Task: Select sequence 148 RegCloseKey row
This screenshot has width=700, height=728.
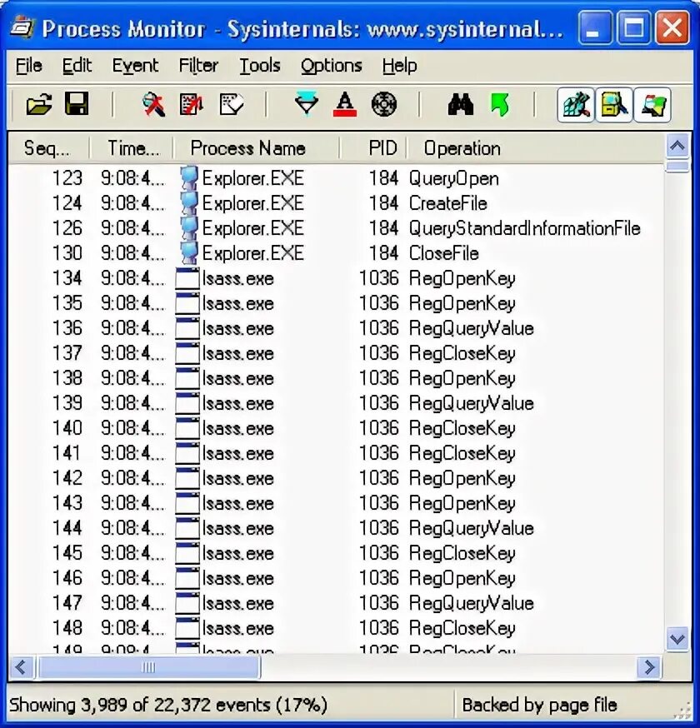Action: click(x=337, y=629)
